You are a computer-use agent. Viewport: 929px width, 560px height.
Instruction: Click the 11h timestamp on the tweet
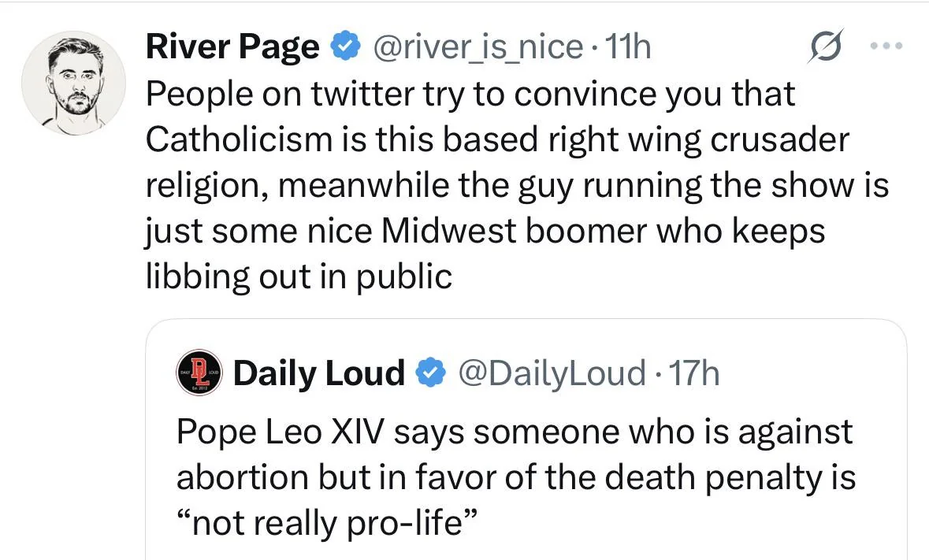coord(630,49)
